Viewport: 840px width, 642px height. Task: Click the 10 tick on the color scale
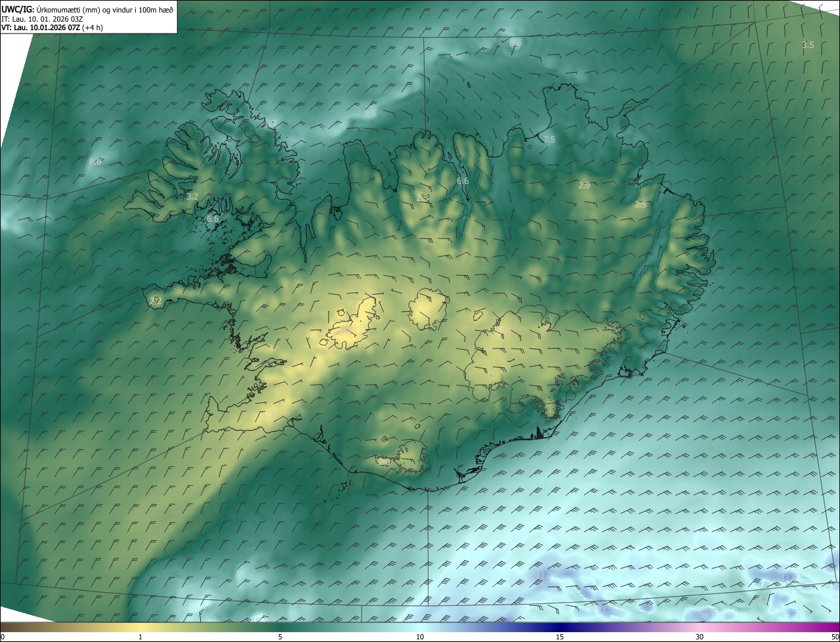420,637
